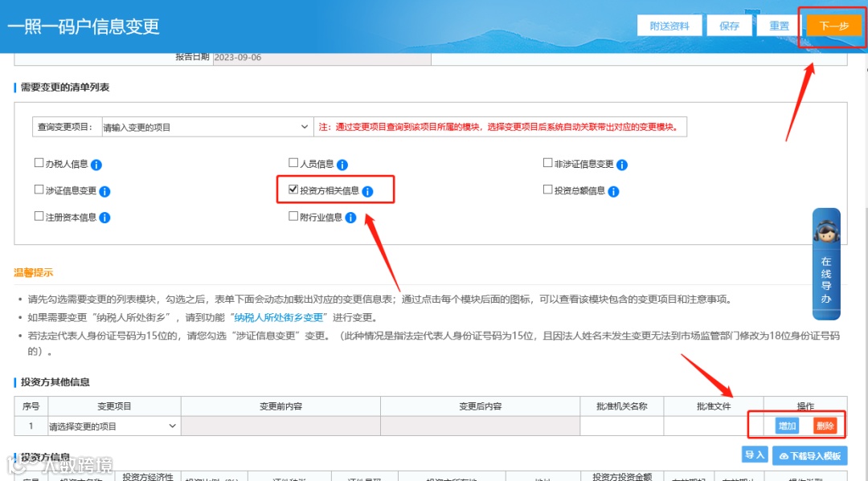Check the 办税人信息 checkbox
The height and width of the screenshot is (481, 868).
(39, 162)
